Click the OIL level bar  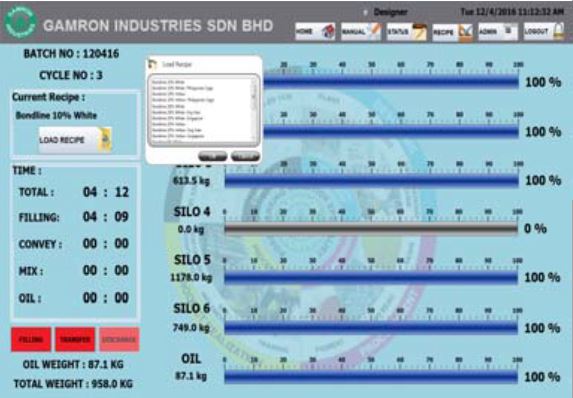point(371,376)
